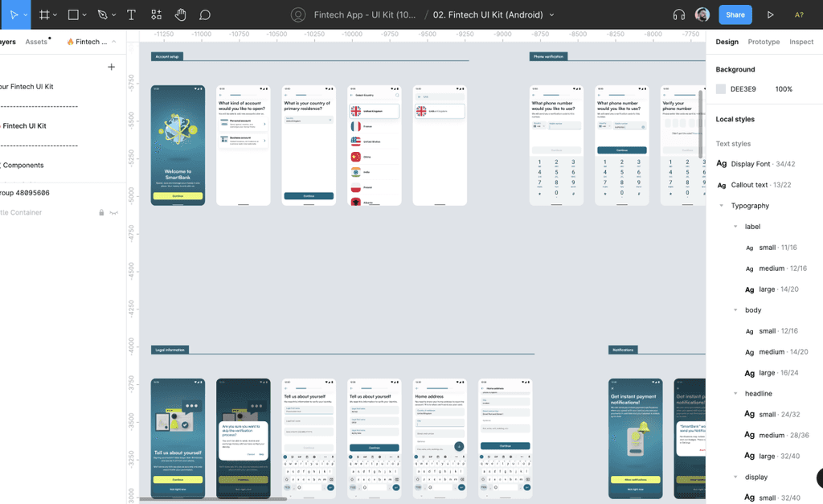Collapse the Typography text styles group
The height and width of the screenshot is (504, 823).
pos(721,205)
